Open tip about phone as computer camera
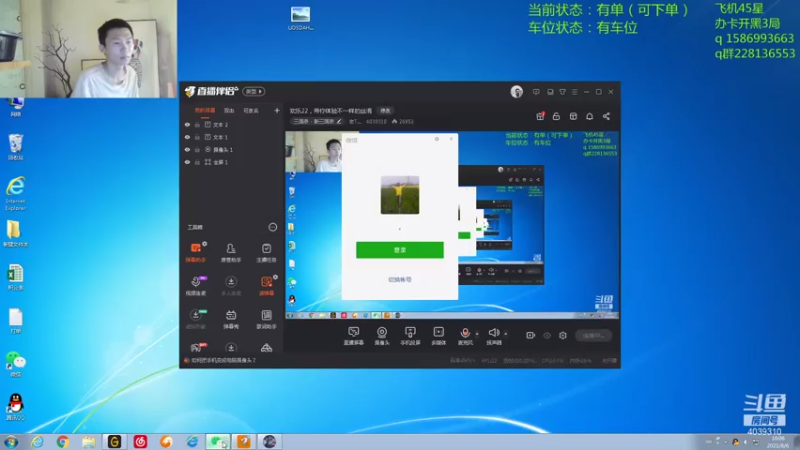The height and width of the screenshot is (450, 800). 223,360
